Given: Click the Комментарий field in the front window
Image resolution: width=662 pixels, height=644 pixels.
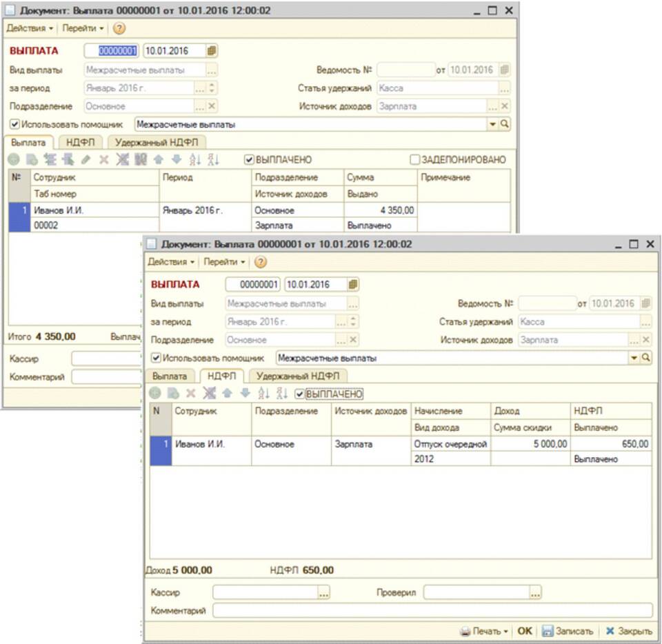Looking at the screenshot, I should 432,610.
